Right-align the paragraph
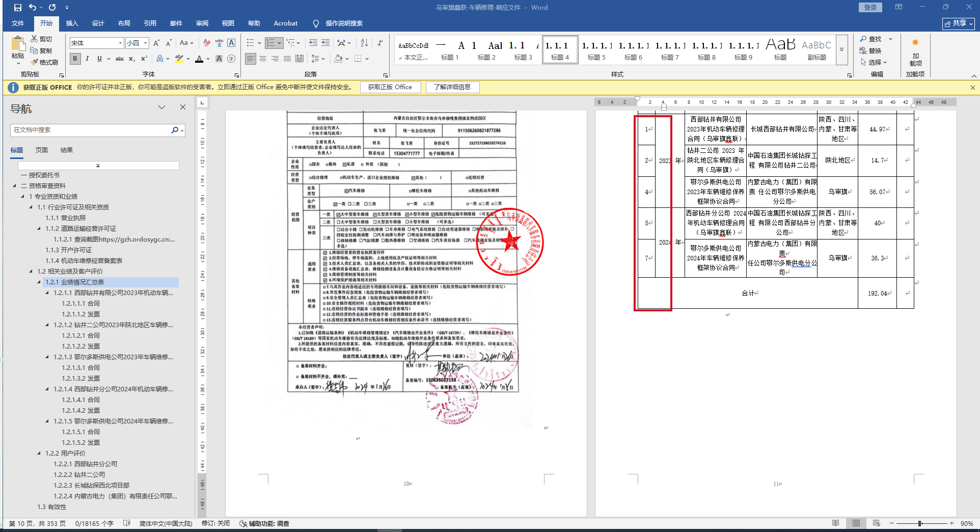980x532 pixels. pyautogui.click(x=275, y=59)
